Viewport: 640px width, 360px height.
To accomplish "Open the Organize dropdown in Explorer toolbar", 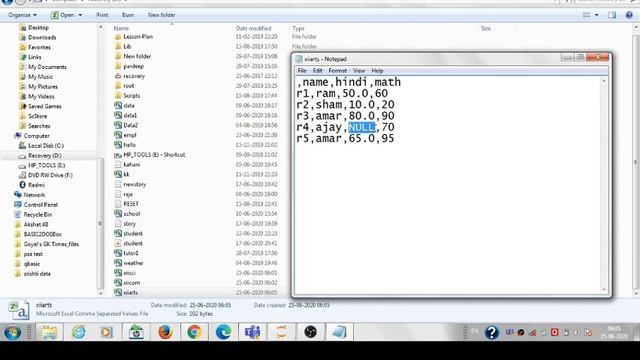I will click(x=22, y=15).
